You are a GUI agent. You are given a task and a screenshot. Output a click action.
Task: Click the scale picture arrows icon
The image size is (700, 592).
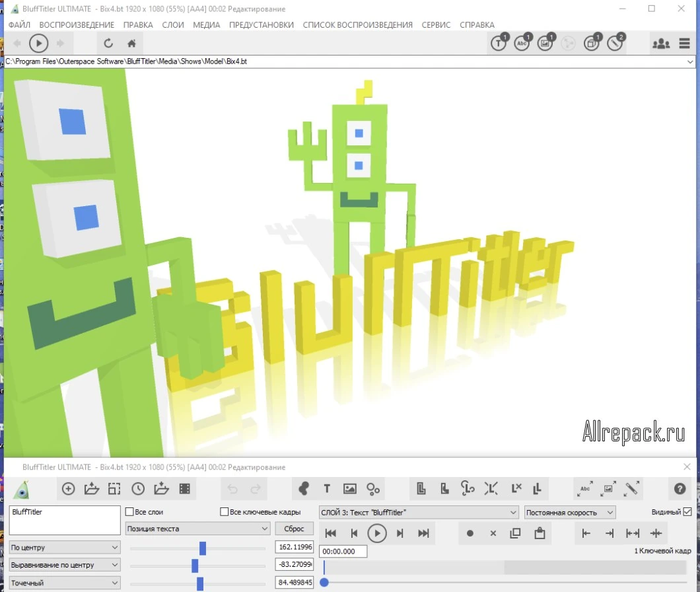(608, 489)
